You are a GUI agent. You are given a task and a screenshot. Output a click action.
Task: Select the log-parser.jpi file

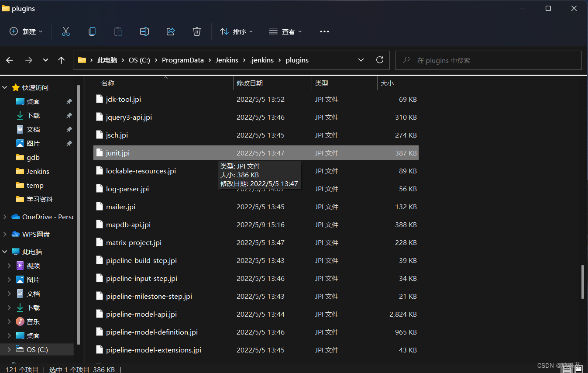click(256, 189)
